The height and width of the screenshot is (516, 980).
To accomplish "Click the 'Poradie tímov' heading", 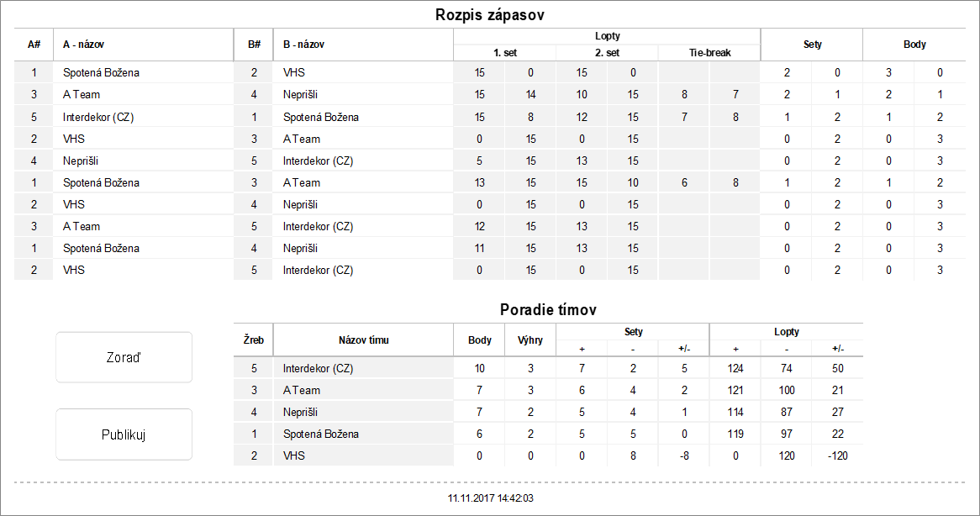I will tap(548, 309).
